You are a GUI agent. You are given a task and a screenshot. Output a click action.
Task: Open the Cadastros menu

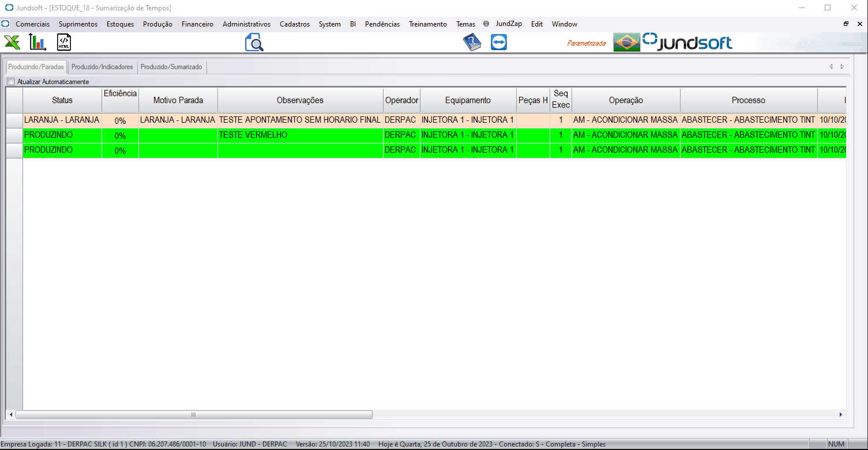295,24
